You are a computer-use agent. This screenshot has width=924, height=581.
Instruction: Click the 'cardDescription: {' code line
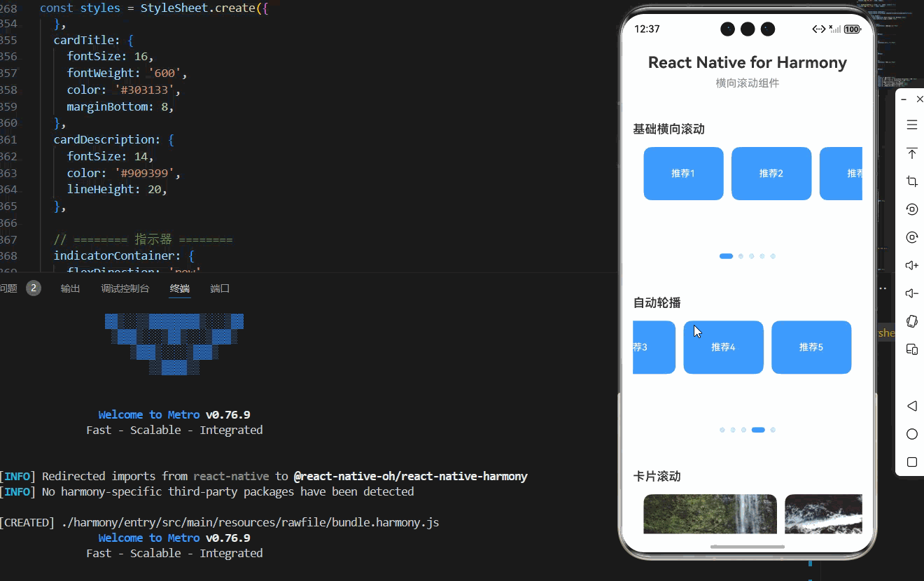(x=113, y=139)
